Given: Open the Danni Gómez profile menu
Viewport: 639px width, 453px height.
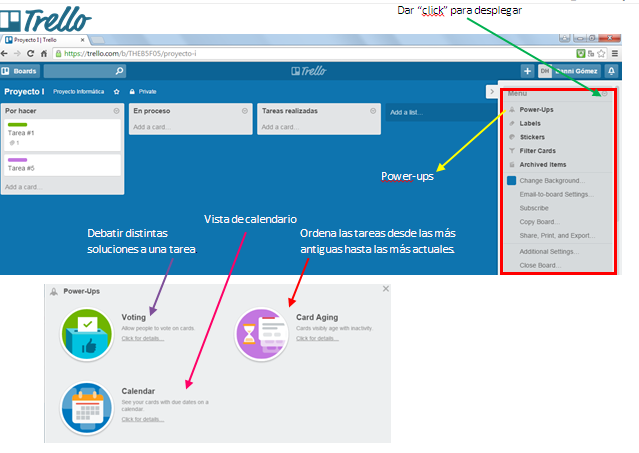Looking at the screenshot, I should pyautogui.click(x=569, y=71).
